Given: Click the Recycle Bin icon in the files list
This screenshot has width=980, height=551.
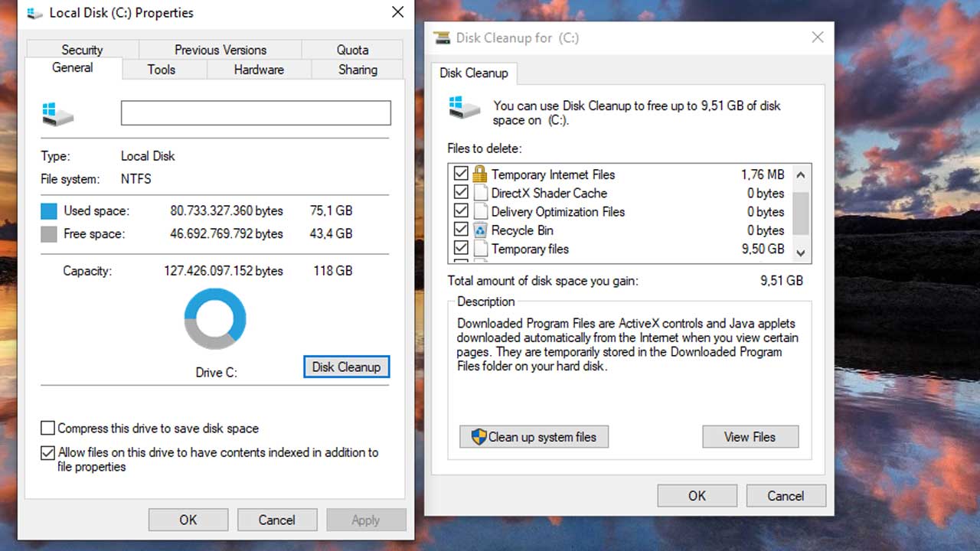Looking at the screenshot, I should click(x=481, y=230).
